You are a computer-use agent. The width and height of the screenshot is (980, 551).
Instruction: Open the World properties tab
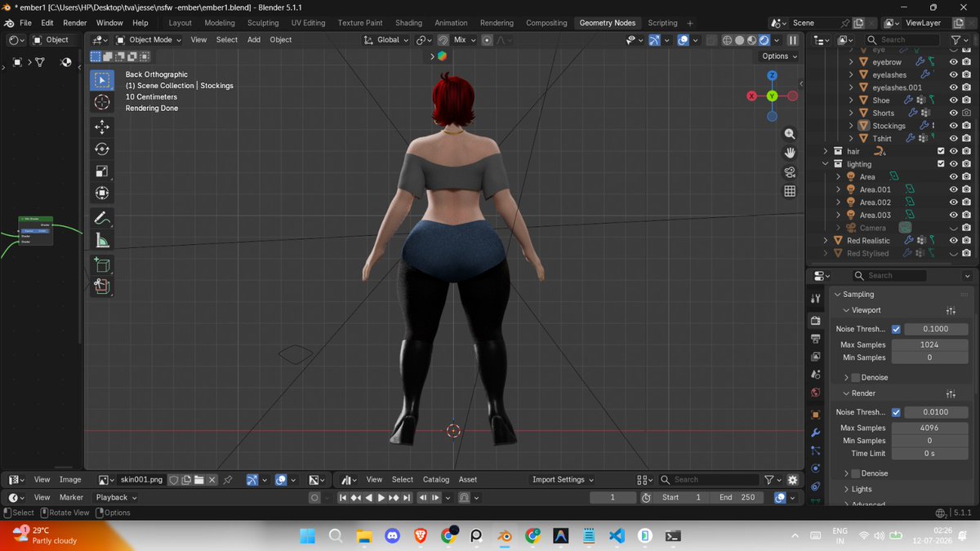(x=815, y=393)
